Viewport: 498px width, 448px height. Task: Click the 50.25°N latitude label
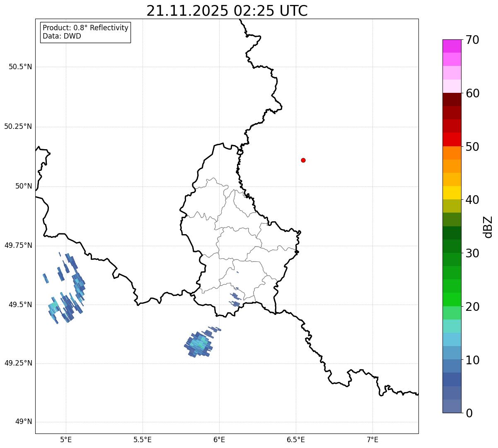[x=18, y=126]
